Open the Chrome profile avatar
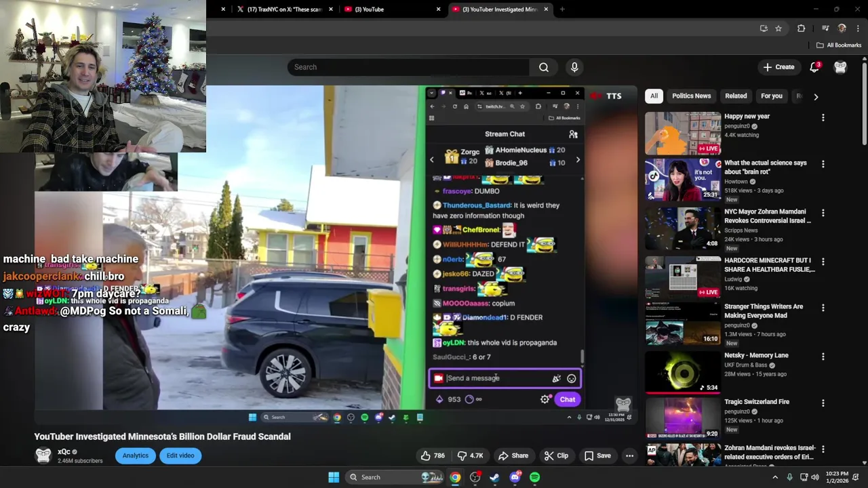Screen dimensions: 868x488 842,28
